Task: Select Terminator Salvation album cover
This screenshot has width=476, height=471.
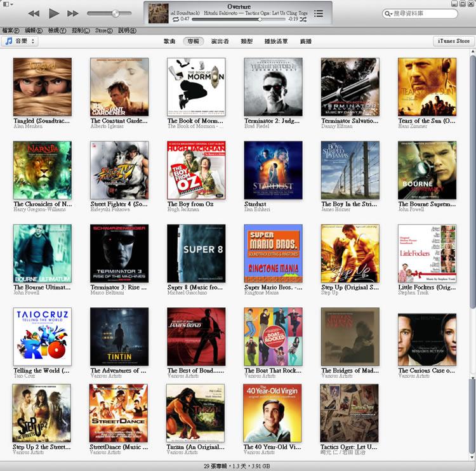Action: [350, 87]
